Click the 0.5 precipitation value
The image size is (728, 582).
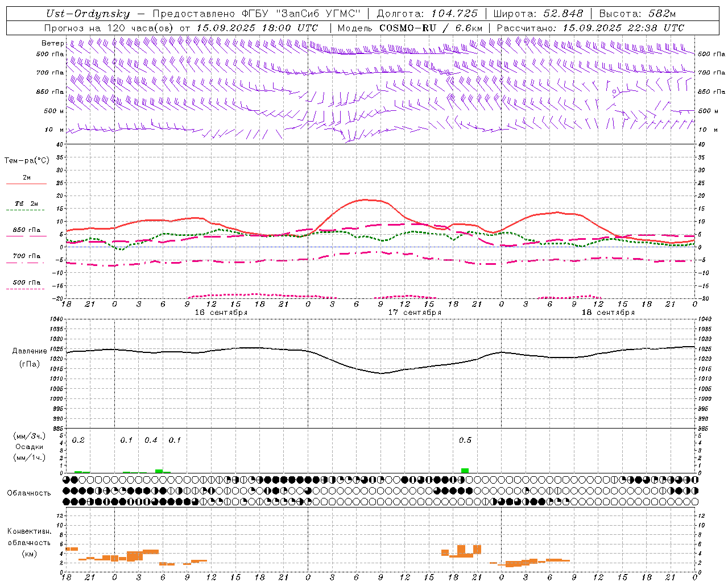[465, 440]
